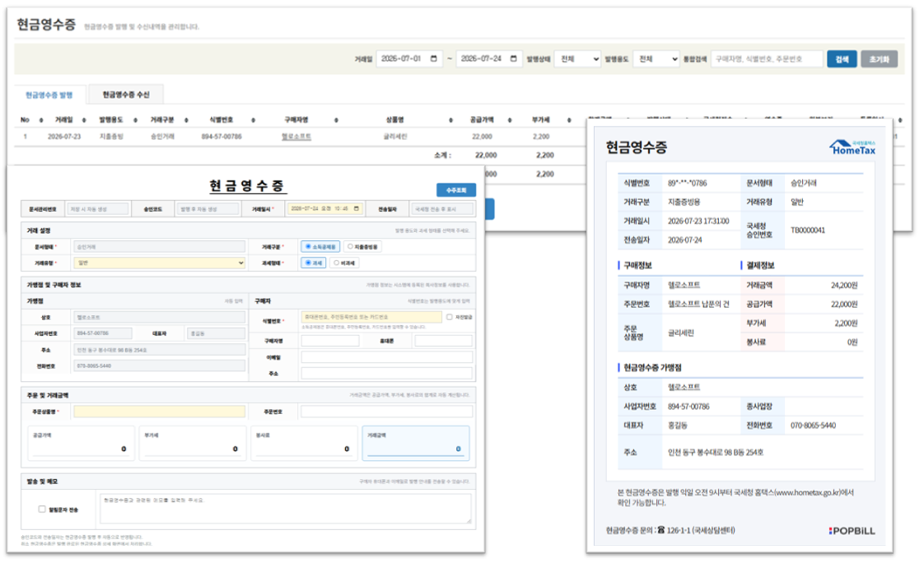Sort by 공급가액 column sort icon

(x=510, y=120)
